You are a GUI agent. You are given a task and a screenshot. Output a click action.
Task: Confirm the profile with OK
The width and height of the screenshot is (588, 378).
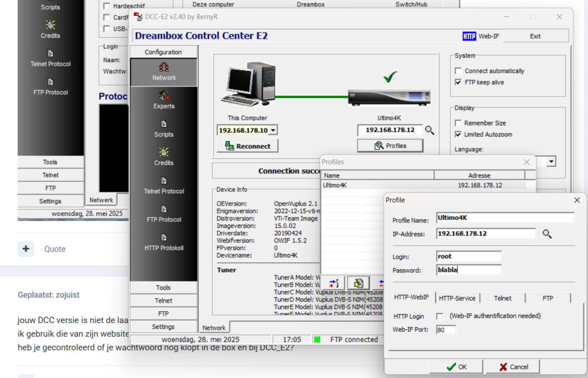[x=456, y=366]
